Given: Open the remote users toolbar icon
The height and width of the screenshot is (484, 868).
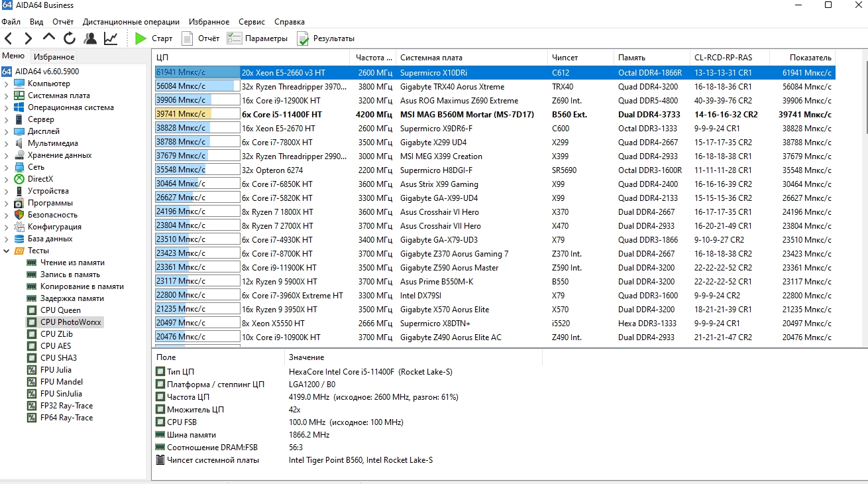Looking at the screenshot, I should (90, 38).
